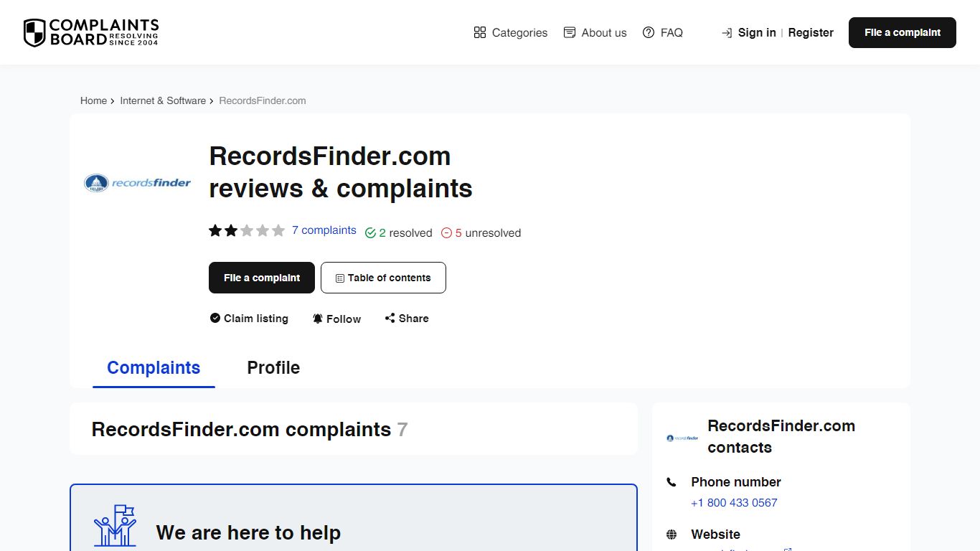Click Claim listing
The height and width of the screenshot is (551, 980).
[249, 319]
